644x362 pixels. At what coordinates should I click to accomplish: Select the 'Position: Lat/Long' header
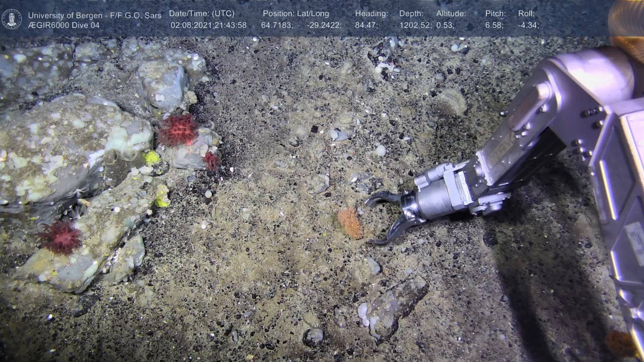[296, 14]
